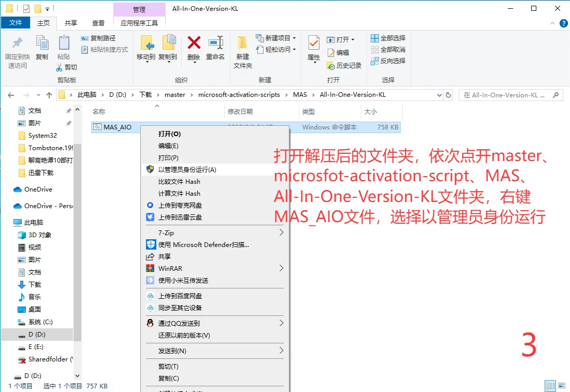Click Paste shortcut (粘贴快捷方式)
This screenshot has width=570, height=392.
click(105, 50)
